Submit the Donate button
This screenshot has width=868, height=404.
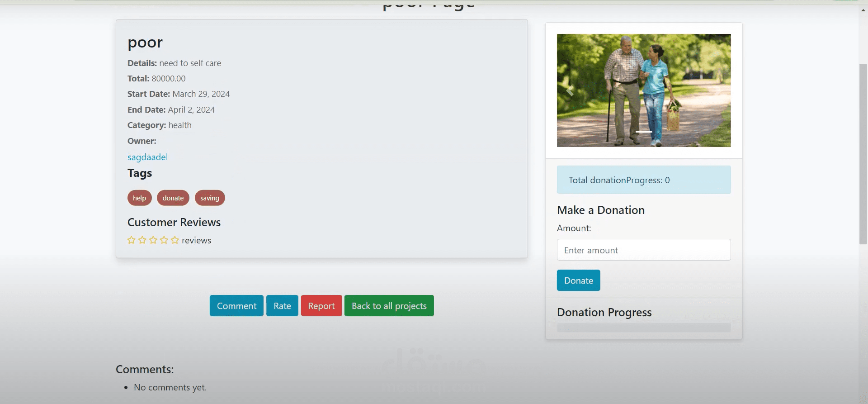tap(579, 280)
